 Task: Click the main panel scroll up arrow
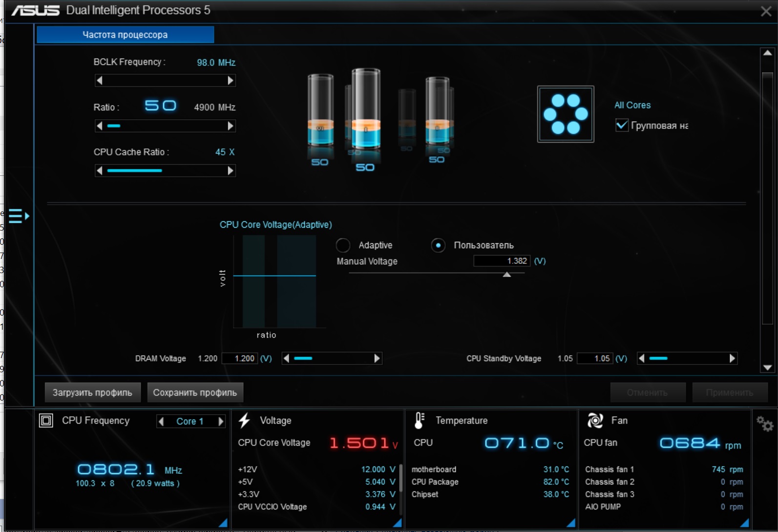click(x=767, y=53)
